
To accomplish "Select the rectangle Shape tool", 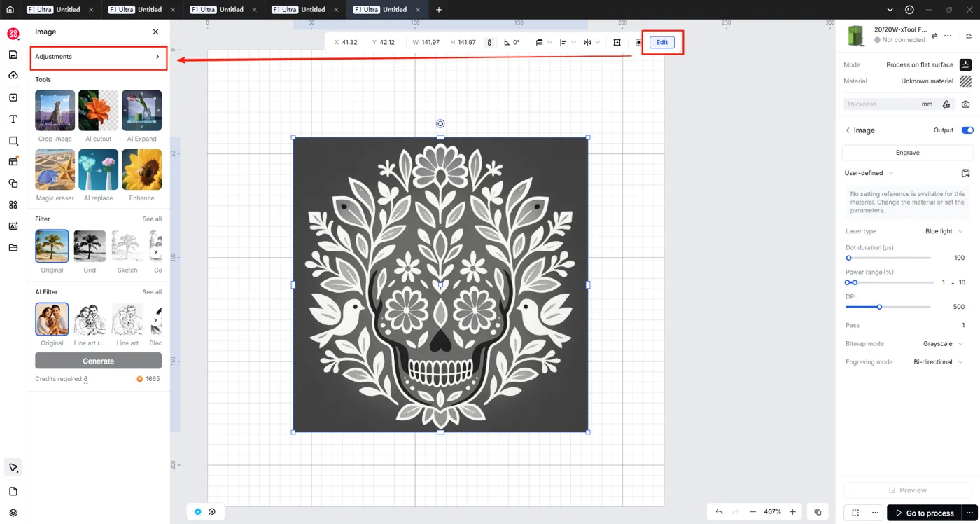I will (13, 141).
